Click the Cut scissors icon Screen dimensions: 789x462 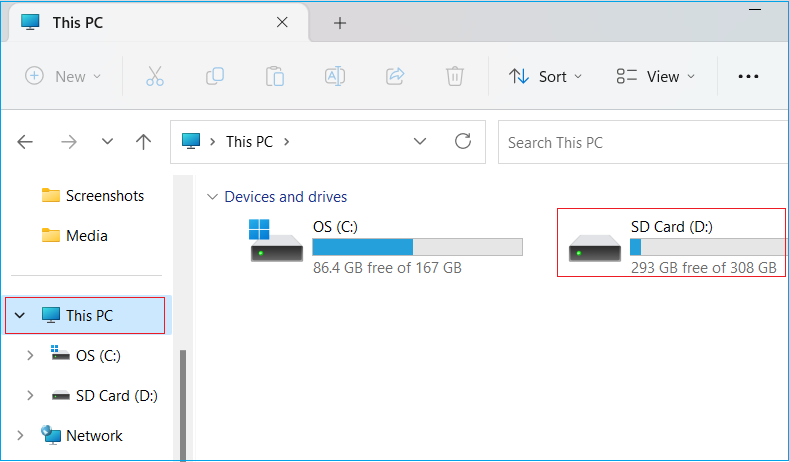tap(154, 76)
